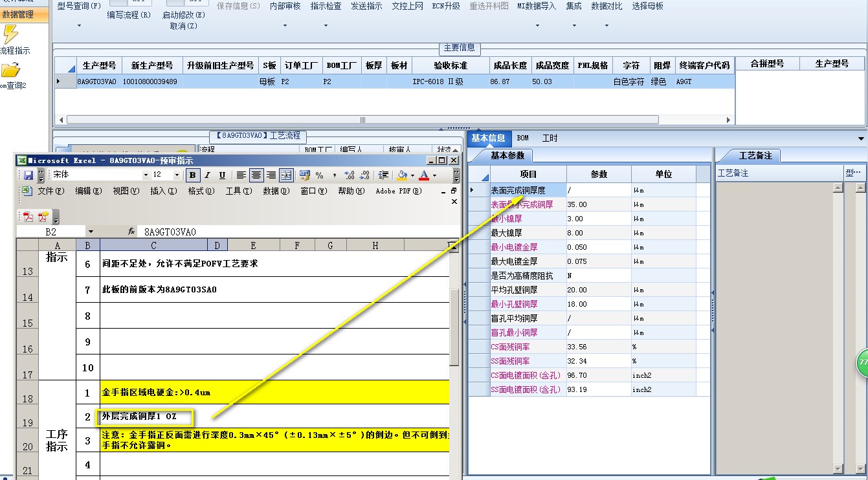
Task: Expand the 内部审核 dropdown arrow
Action: [x=285, y=26]
